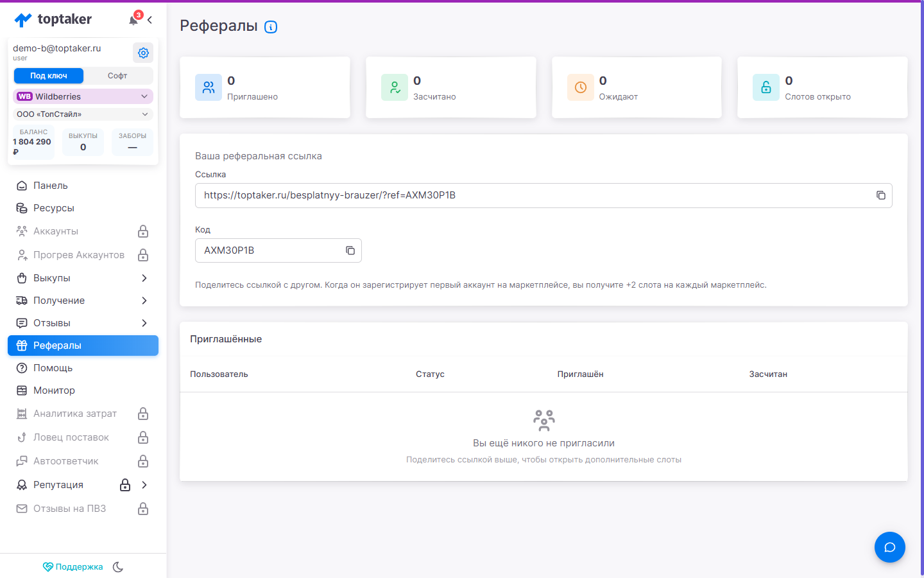This screenshot has height=578, width=924.
Task: Click lock icon beside Репутация
Action: point(125,485)
